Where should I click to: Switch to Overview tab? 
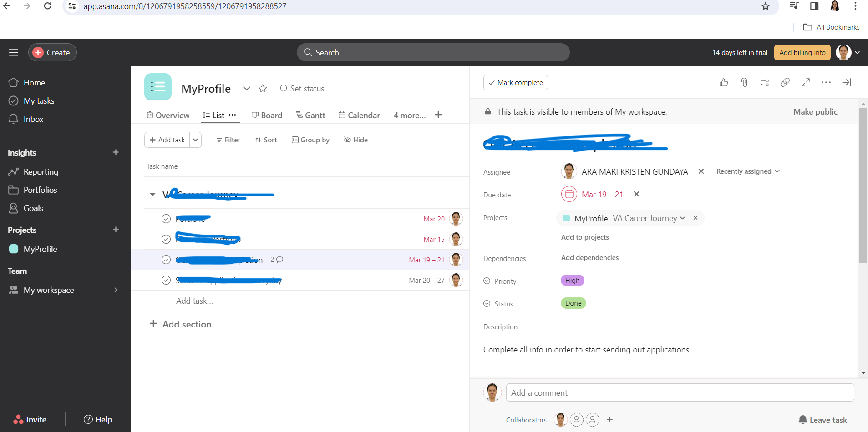[x=168, y=116]
